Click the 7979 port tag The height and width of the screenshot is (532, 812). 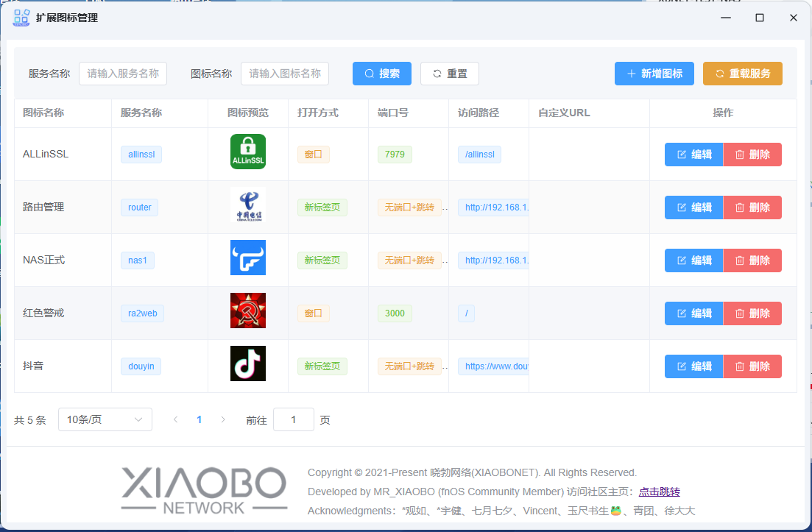[x=395, y=155]
